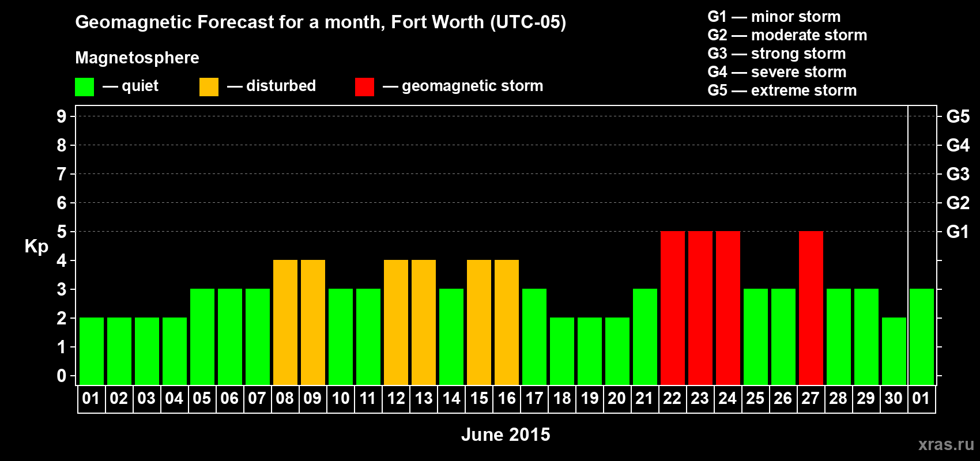Click the date label 25
The width and height of the screenshot is (980, 461).
(755, 398)
